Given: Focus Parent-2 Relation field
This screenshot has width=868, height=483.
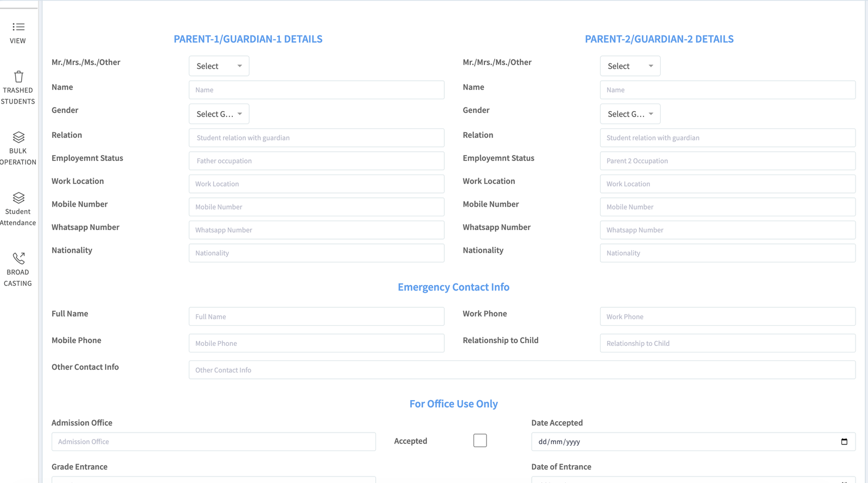Looking at the screenshot, I should point(728,138).
